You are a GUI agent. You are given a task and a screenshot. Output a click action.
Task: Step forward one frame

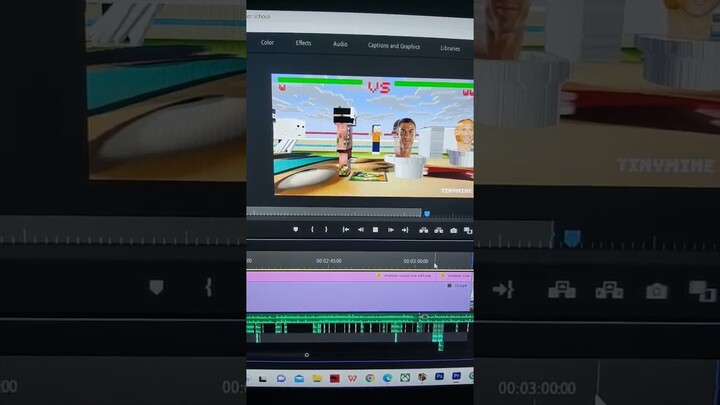[x=391, y=230]
